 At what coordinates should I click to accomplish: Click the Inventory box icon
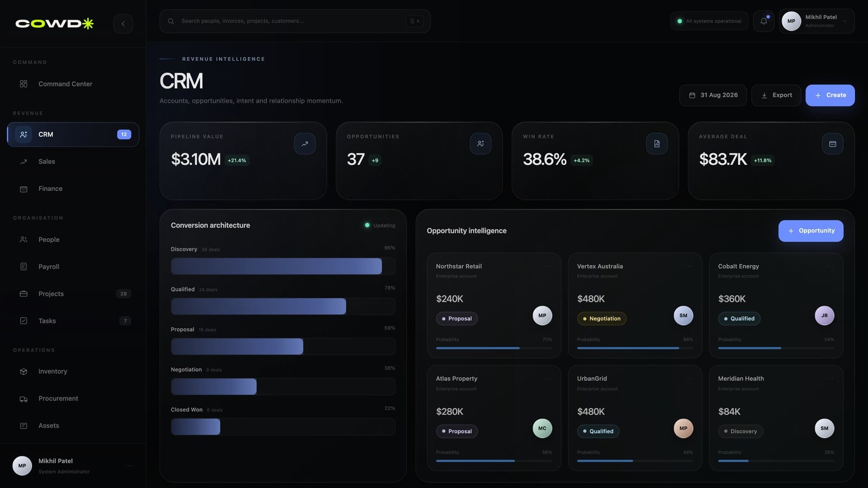pos(23,371)
